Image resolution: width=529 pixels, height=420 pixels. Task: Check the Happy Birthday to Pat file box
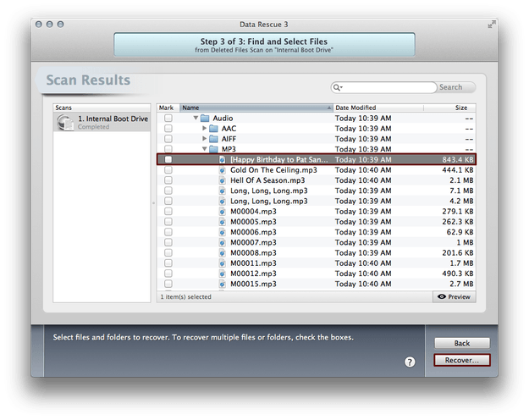pos(168,160)
